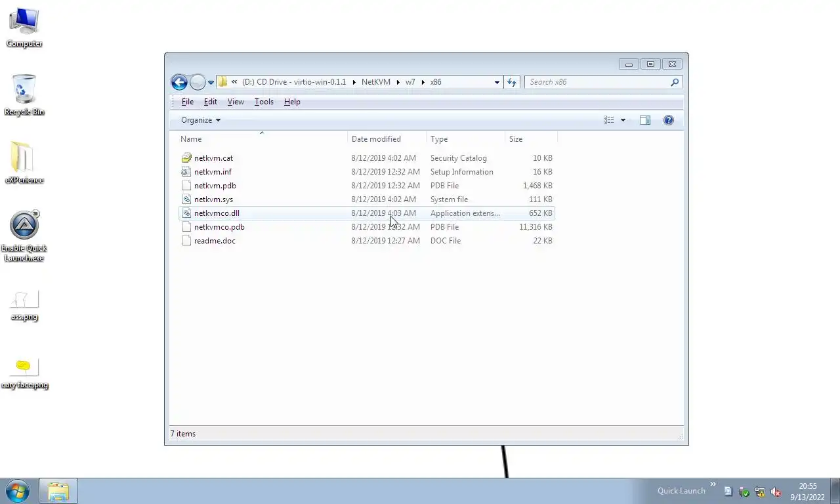Navigate to NetKVM breadcrumb segment

(x=375, y=82)
